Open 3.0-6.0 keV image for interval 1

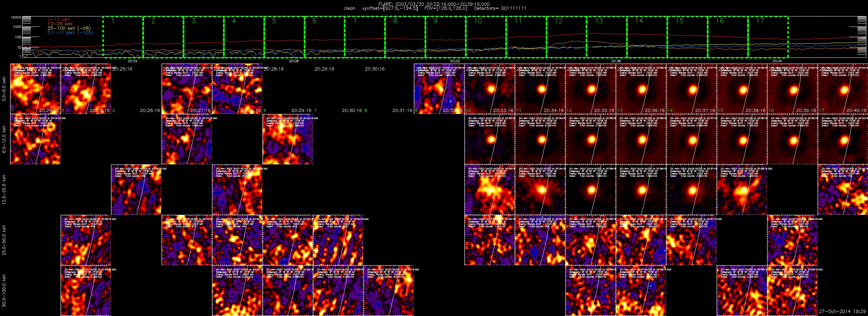35,89
